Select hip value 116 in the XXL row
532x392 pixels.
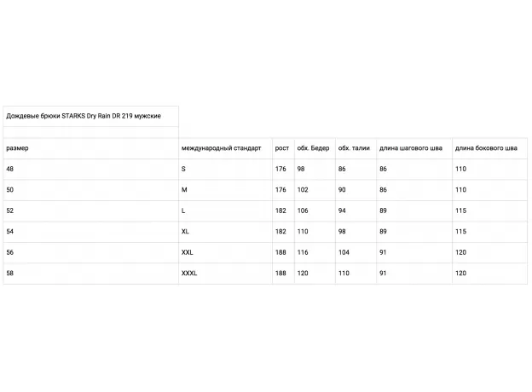click(x=302, y=252)
